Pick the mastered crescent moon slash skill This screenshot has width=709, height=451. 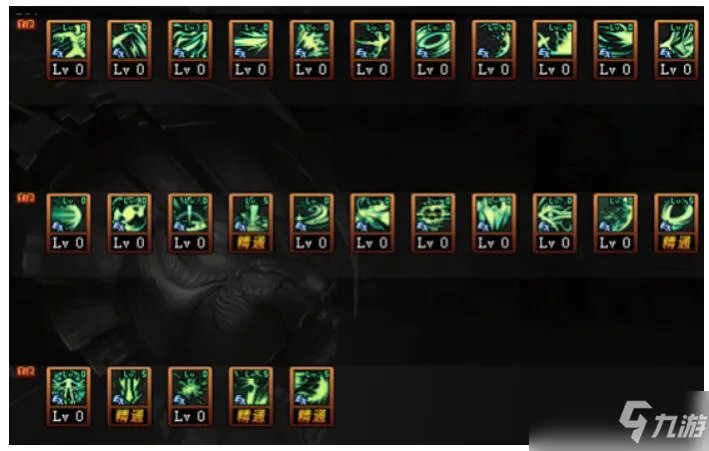pyautogui.click(x=312, y=397)
